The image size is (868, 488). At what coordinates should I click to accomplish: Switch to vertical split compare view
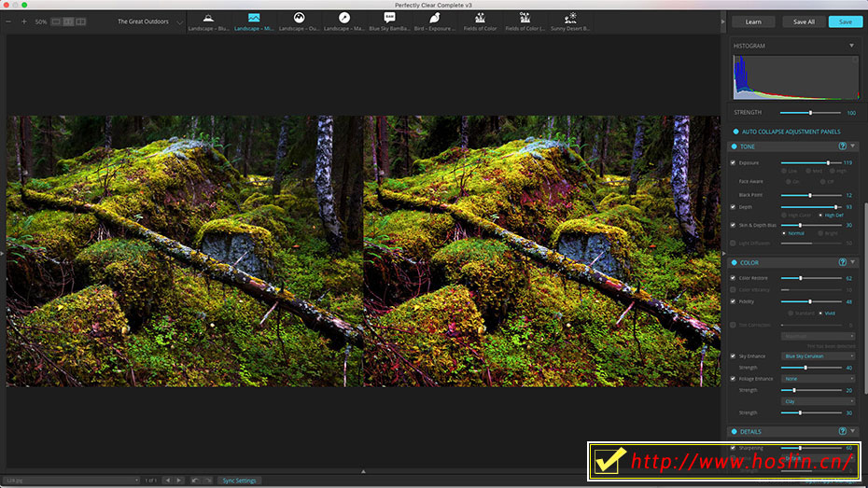click(x=68, y=21)
